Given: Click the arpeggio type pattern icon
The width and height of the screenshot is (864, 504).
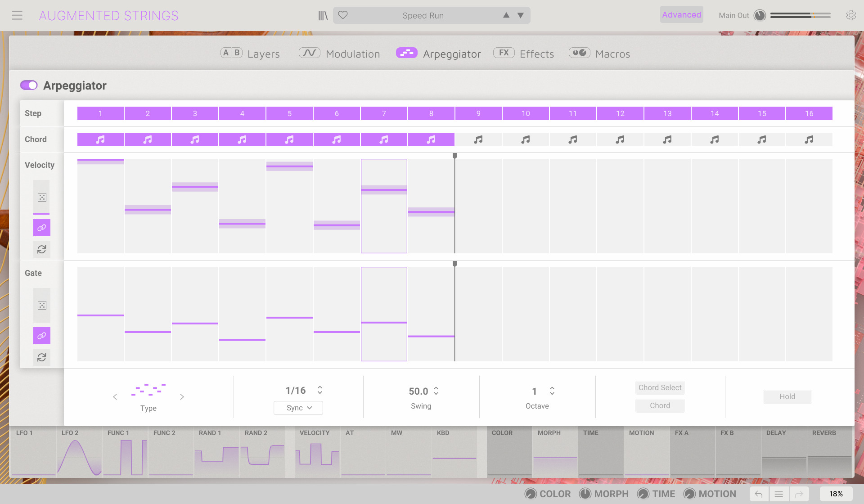Looking at the screenshot, I should coord(148,390).
